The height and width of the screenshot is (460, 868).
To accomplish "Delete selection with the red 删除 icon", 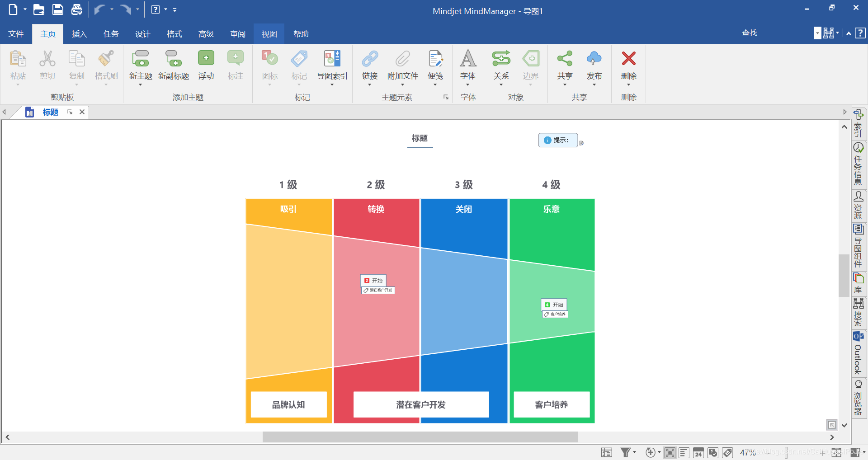I will (x=628, y=59).
